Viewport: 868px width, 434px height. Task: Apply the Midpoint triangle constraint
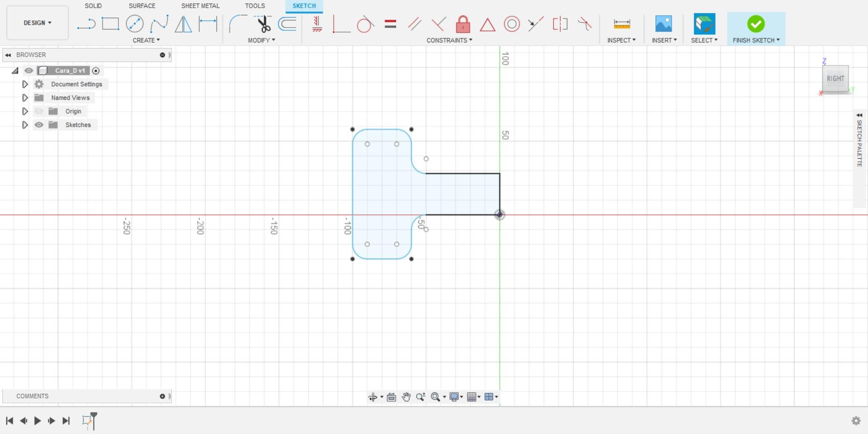point(487,24)
